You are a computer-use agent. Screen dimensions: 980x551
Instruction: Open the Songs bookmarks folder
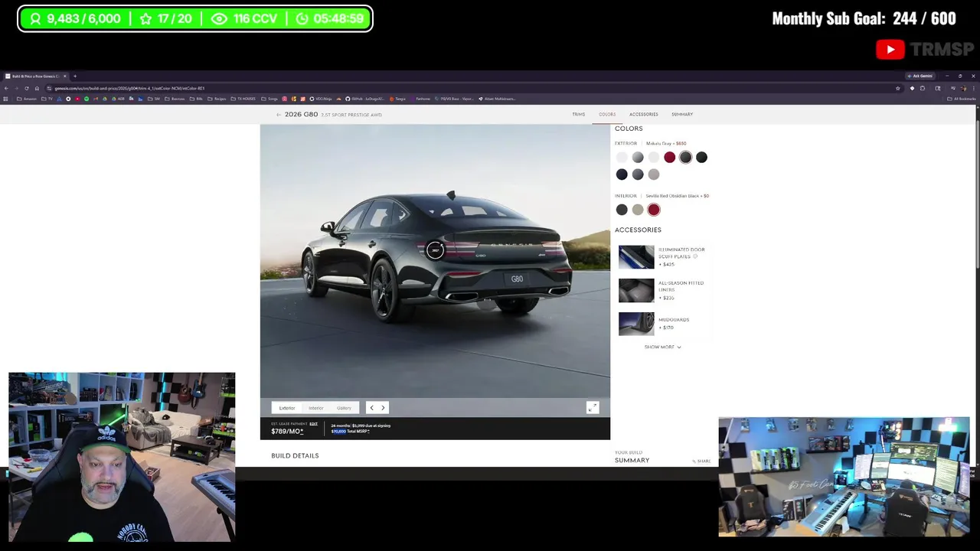[x=269, y=99]
